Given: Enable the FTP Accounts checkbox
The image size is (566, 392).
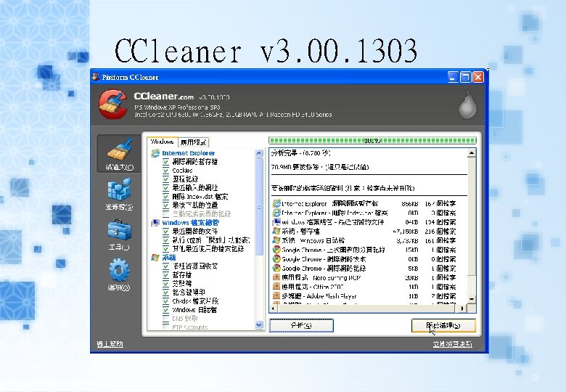Looking at the screenshot, I should click(x=165, y=327).
